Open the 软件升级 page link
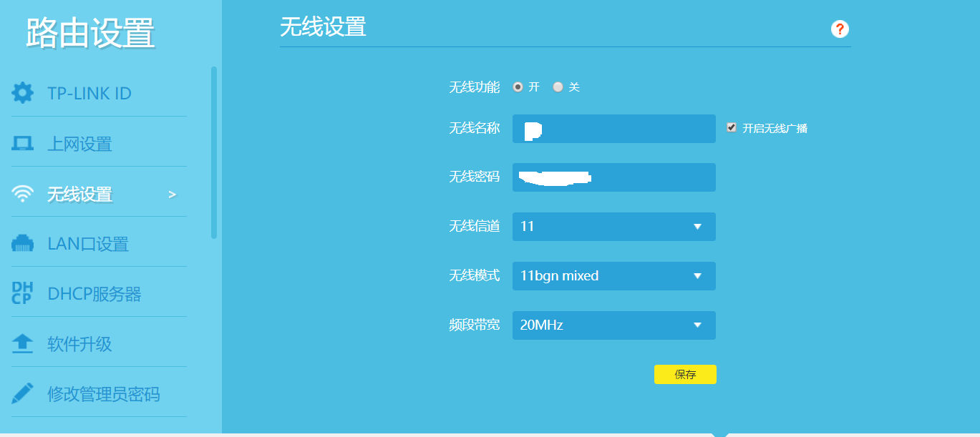Viewport: 980px width, 437px height. (79, 344)
